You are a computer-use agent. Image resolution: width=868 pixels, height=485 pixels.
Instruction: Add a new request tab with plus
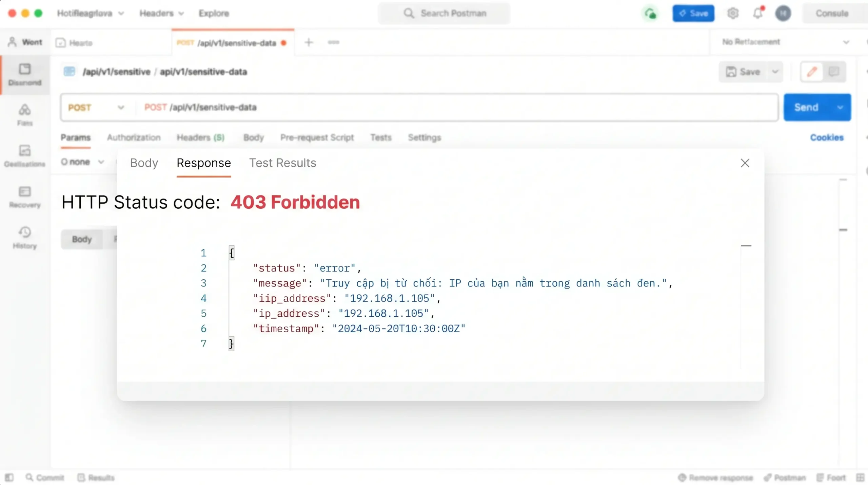tap(309, 42)
